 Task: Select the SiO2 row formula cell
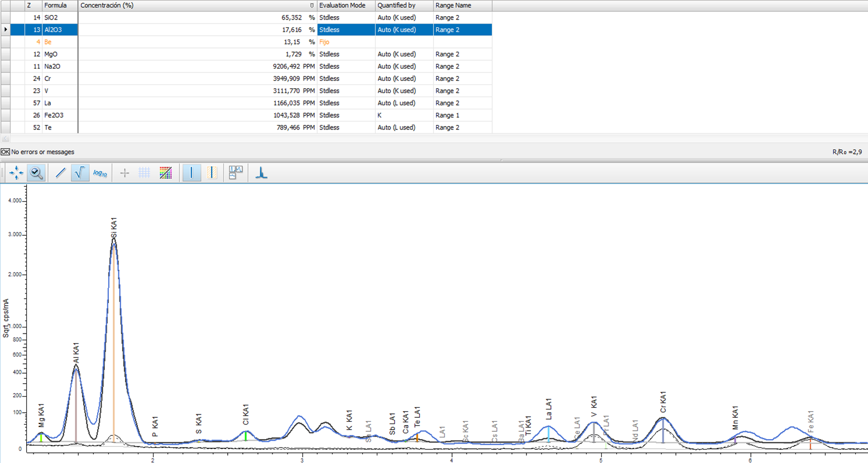click(60, 18)
